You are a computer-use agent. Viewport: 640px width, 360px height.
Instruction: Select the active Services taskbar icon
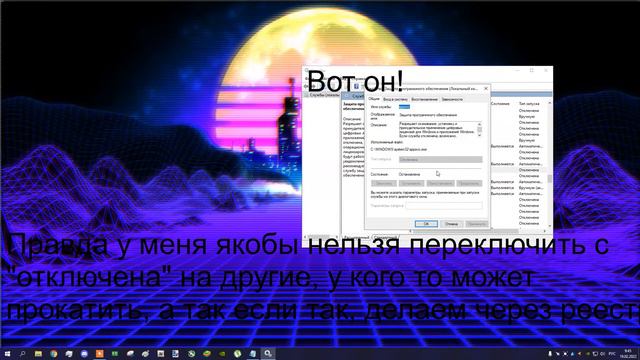268,353
